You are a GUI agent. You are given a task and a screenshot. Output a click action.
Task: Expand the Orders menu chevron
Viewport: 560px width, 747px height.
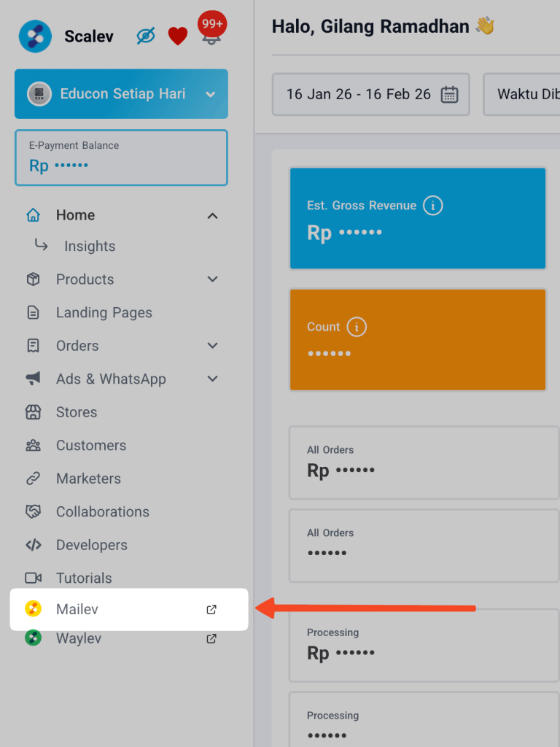click(212, 346)
